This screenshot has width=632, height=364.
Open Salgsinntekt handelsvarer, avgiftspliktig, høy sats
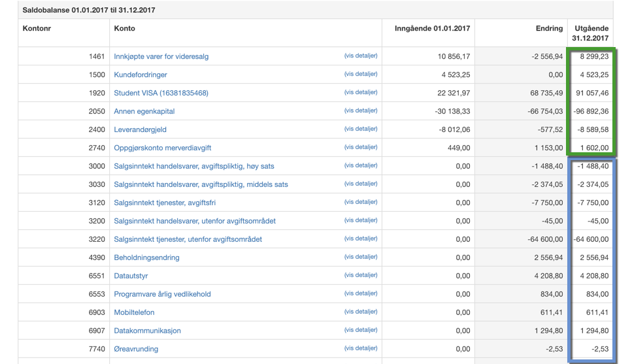194,166
